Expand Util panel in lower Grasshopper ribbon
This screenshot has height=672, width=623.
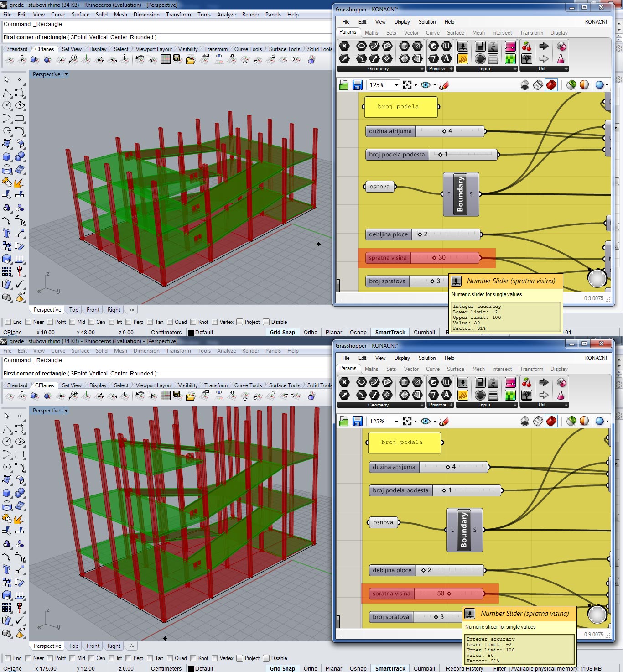pyautogui.click(x=566, y=405)
